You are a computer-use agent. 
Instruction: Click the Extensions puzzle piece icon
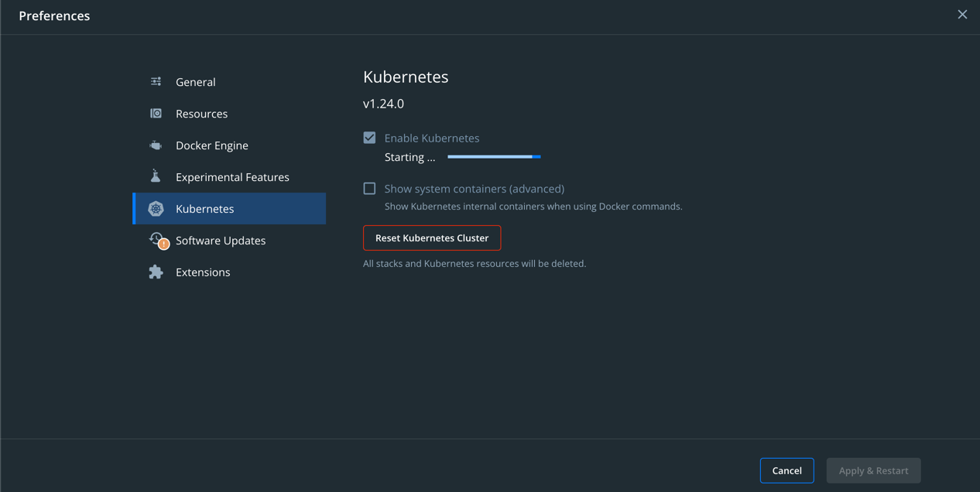[x=156, y=272]
